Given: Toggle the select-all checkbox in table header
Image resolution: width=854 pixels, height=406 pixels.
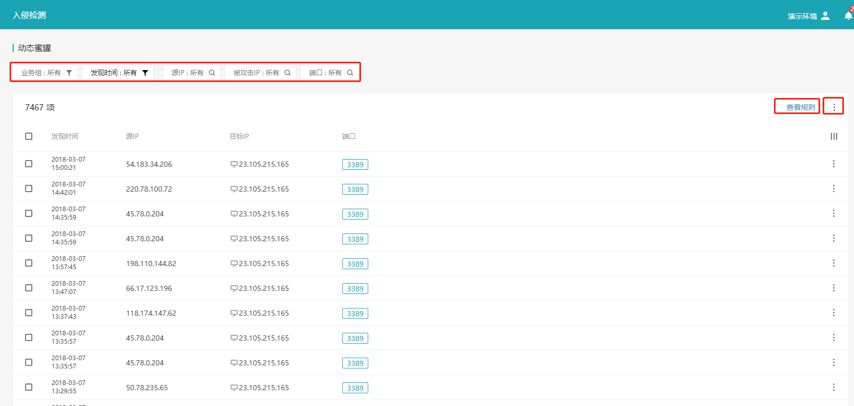Looking at the screenshot, I should coord(29,136).
